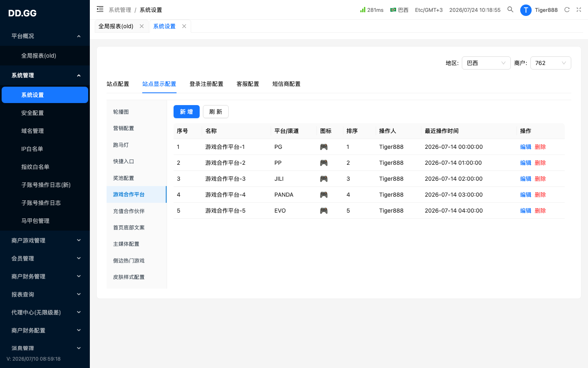
Task: Open the 短信商配置 tab
Action: tap(286, 84)
